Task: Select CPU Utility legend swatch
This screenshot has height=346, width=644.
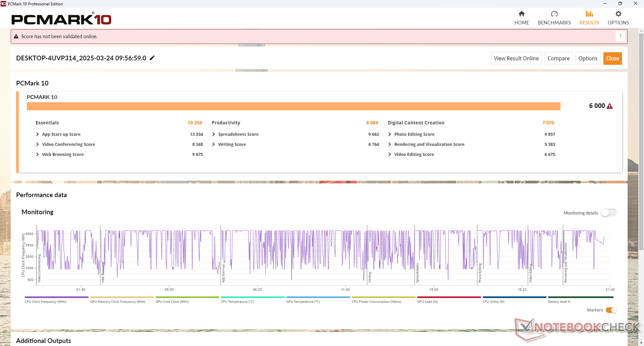Action: pyautogui.click(x=515, y=297)
